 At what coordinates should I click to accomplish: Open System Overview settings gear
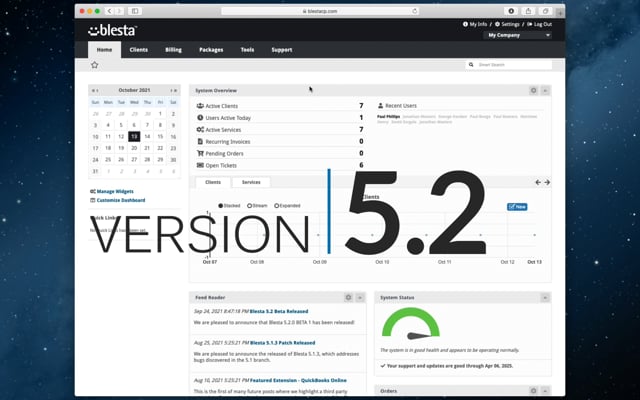(x=533, y=90)
